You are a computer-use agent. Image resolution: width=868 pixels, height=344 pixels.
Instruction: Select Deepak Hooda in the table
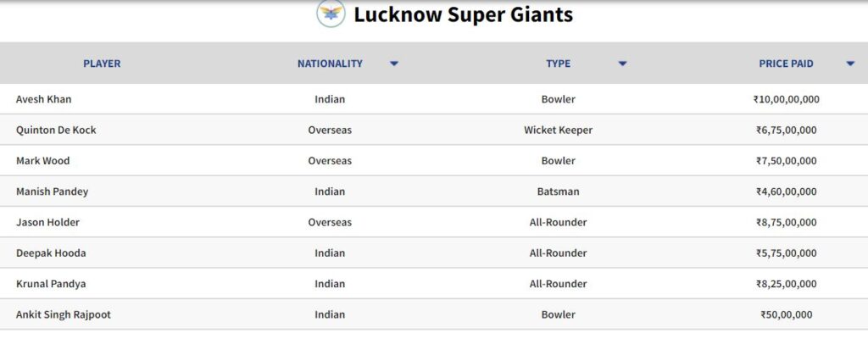pos(51,253)
